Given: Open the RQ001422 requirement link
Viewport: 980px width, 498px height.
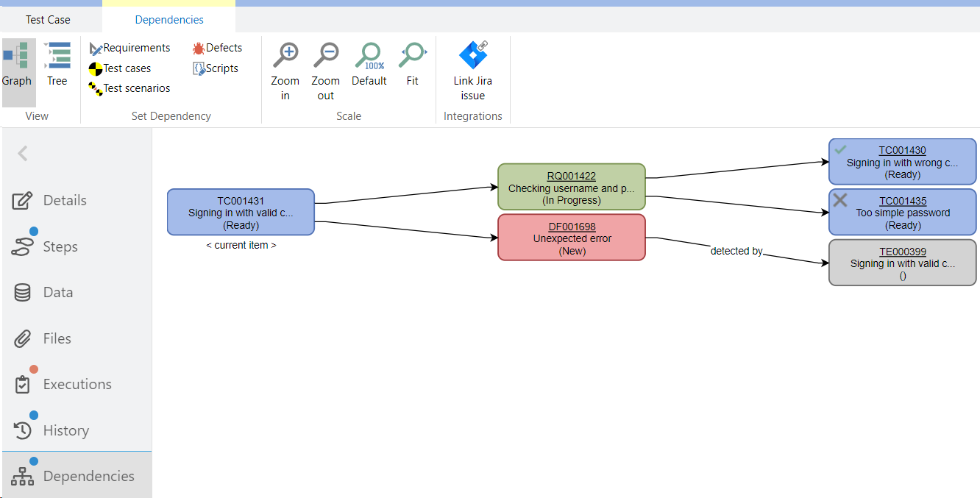Looking at the screenshot, I should coord(571,176).
